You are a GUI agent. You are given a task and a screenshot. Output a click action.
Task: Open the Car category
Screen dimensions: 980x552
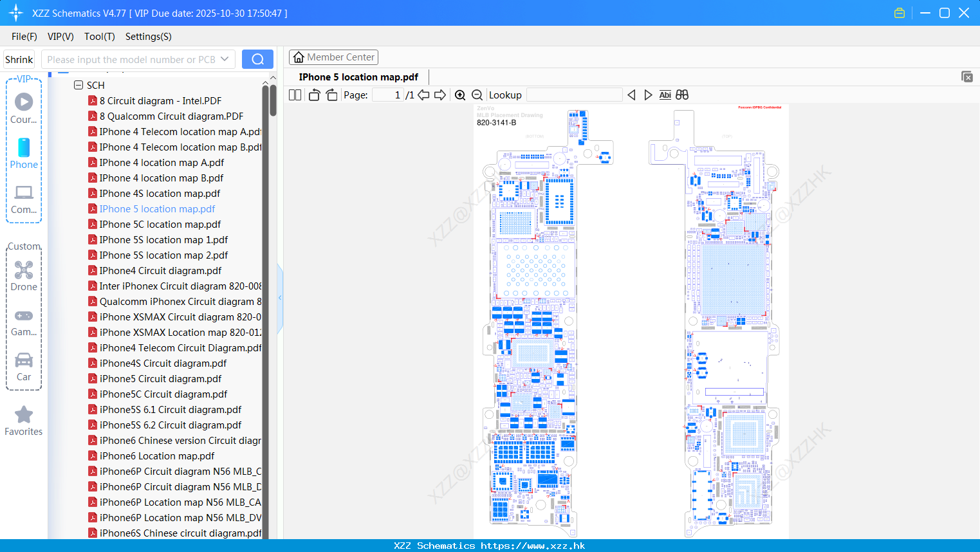[x=24, y=367]
